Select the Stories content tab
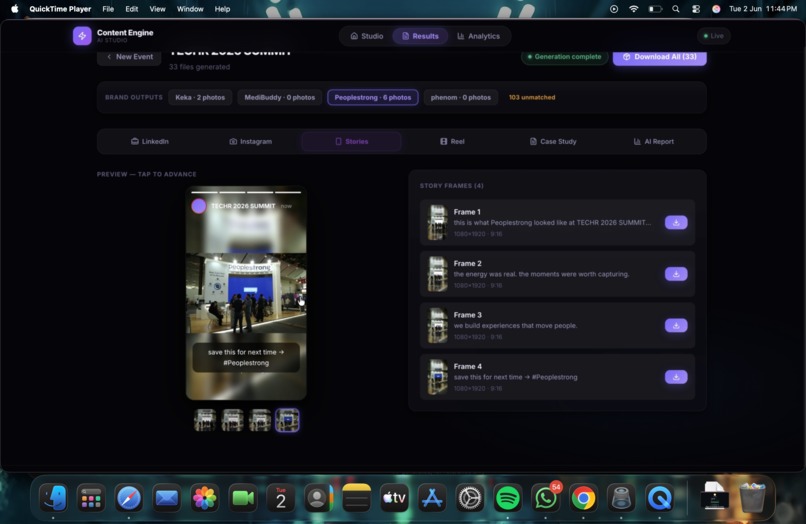 pos(352,141)
